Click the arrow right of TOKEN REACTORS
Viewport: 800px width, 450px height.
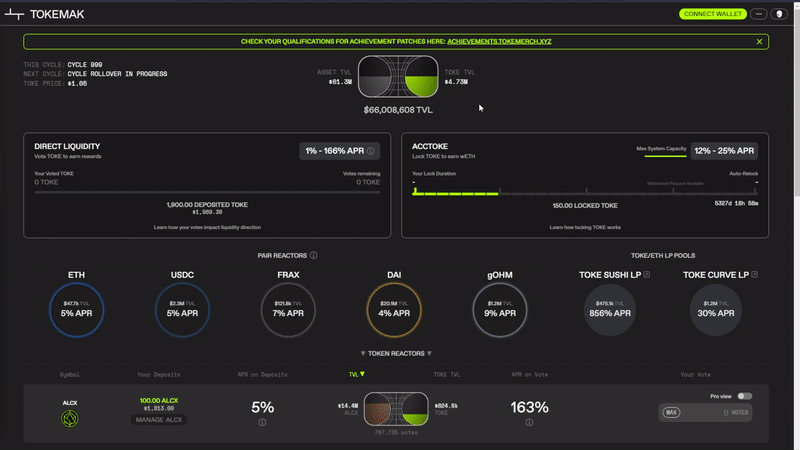(429, 353)
